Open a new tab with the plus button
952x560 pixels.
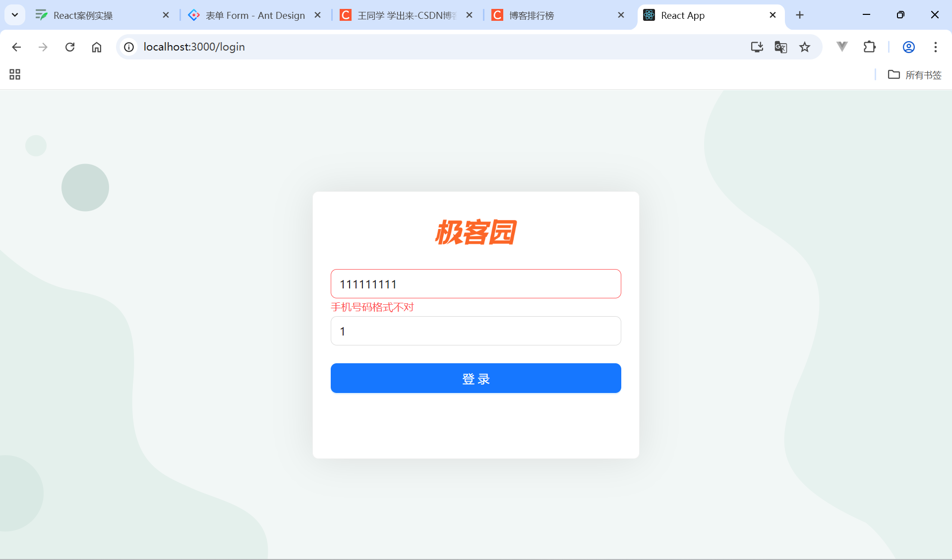[x=800, y=15]
